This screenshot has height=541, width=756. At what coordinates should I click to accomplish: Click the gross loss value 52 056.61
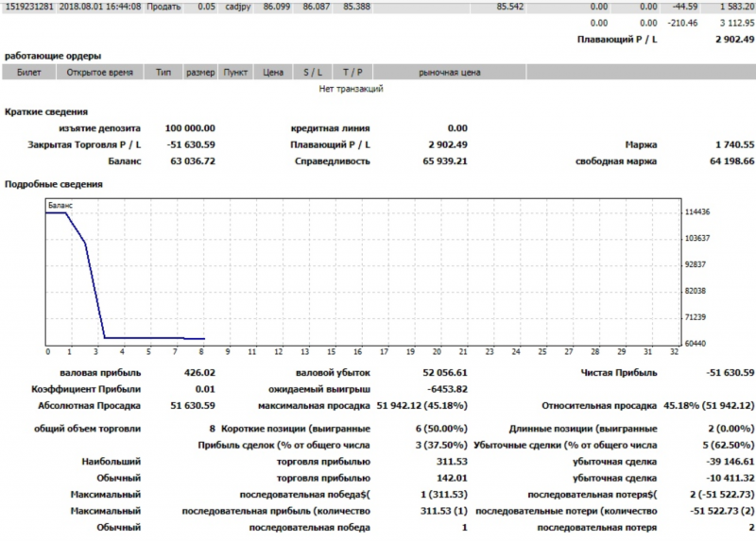(x=445, y=372)
